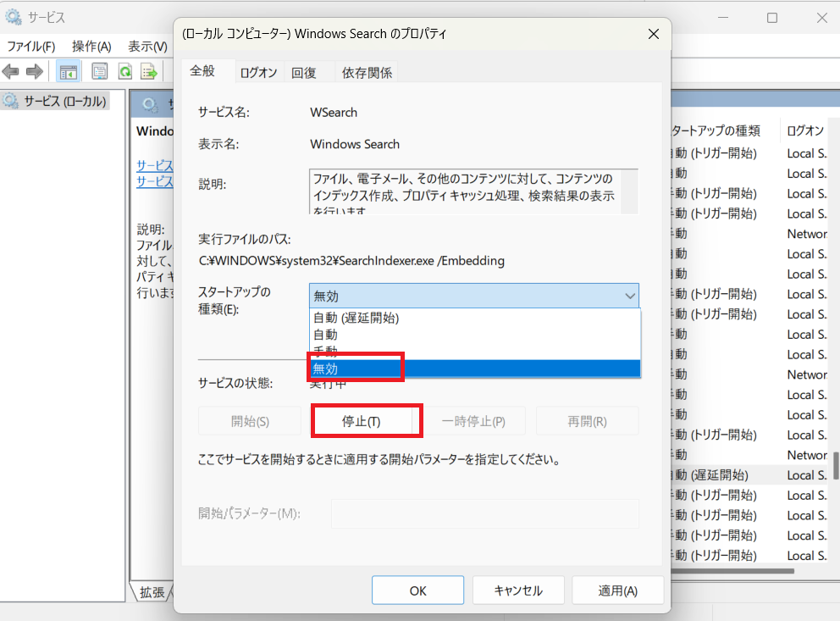Open the ファイル(F) menu
This screenshot has height=621, width=840.
click(x=30, y=47)
